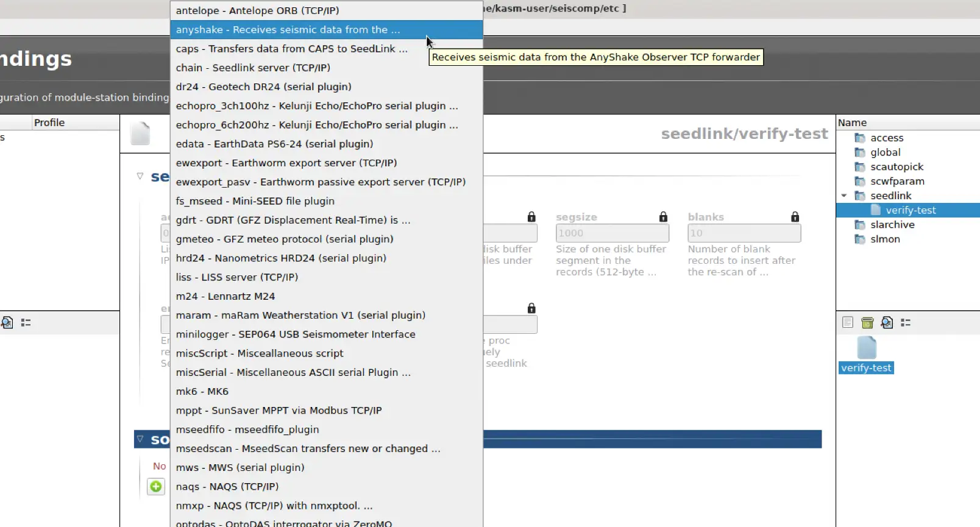Viewport: 980px width, 527px height.
Task: Collapse the 'so' sources section triangle
Action: click(x=140, y=439)
